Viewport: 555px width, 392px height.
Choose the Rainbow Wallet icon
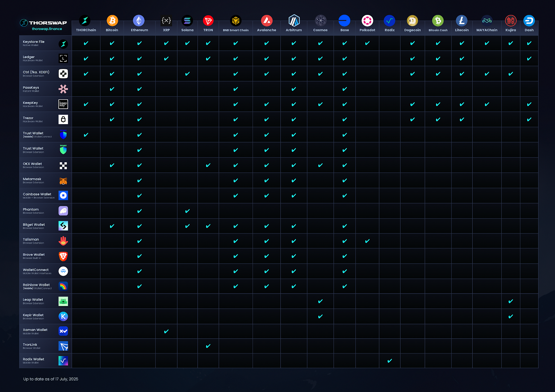coord(63,286)
